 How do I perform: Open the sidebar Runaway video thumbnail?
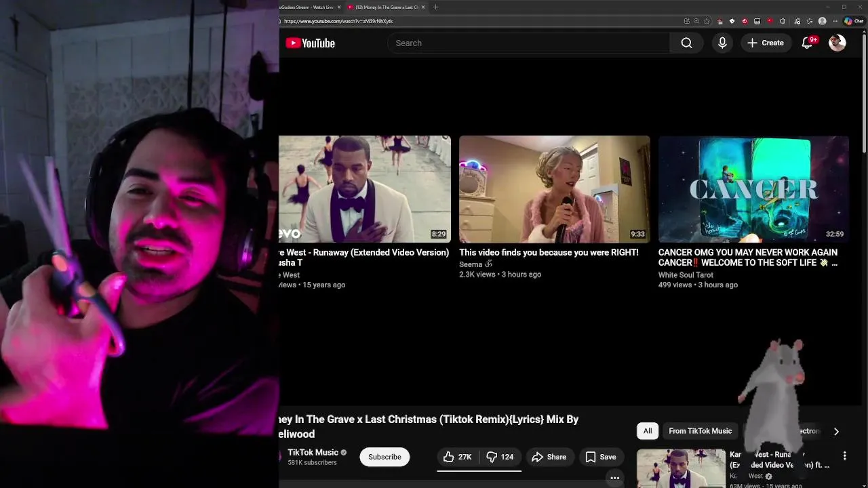tap(681, 468)
